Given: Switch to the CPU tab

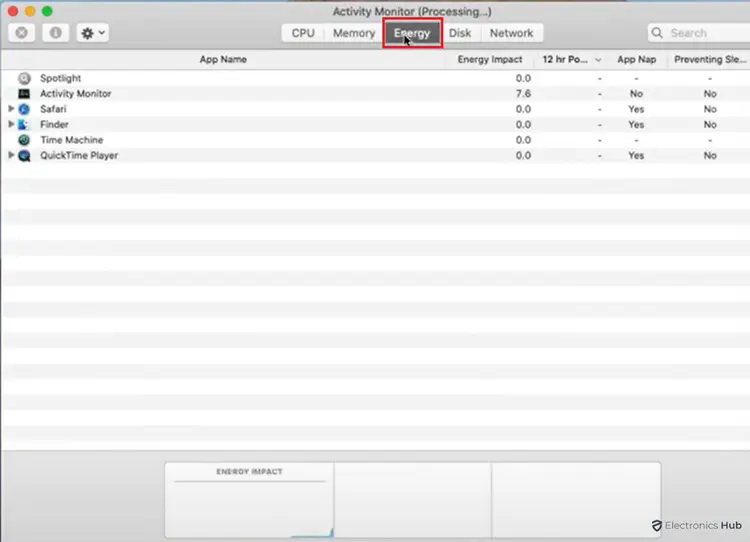Looking at the screenshot, I should [303, 33].
